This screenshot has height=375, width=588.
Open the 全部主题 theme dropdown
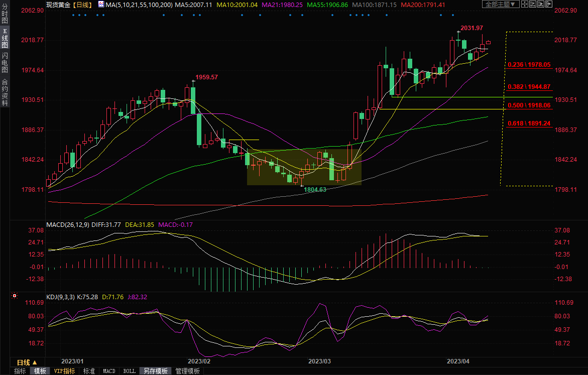click(x=499, y=4)
